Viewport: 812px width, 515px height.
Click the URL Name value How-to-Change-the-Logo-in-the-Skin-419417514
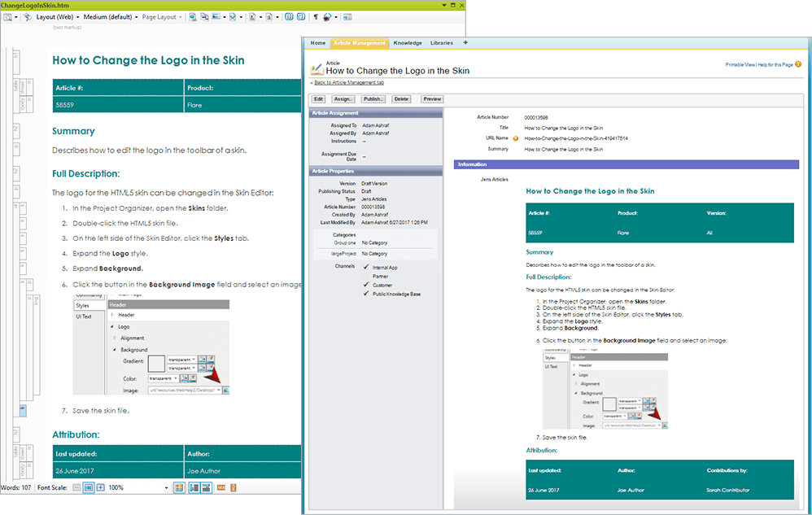click(576, 138)
